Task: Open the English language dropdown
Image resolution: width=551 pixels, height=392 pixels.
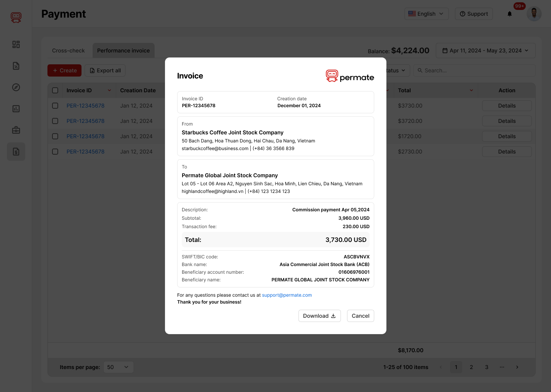Action: 426,13
